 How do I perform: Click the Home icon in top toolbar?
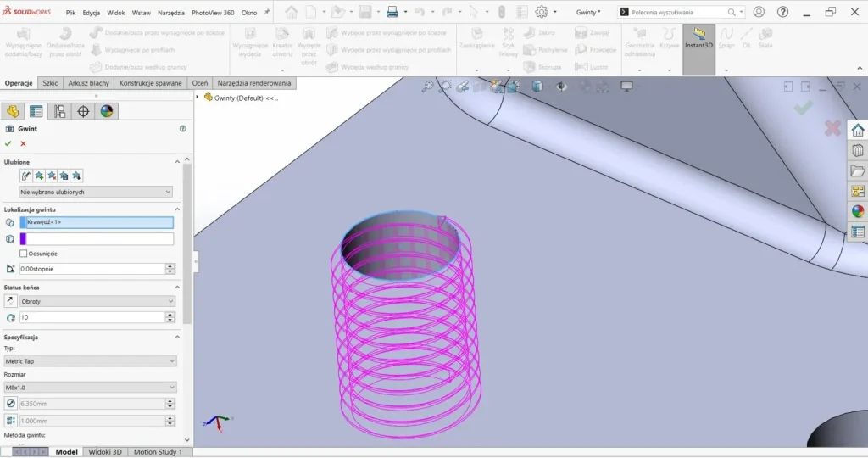point(292,12)
